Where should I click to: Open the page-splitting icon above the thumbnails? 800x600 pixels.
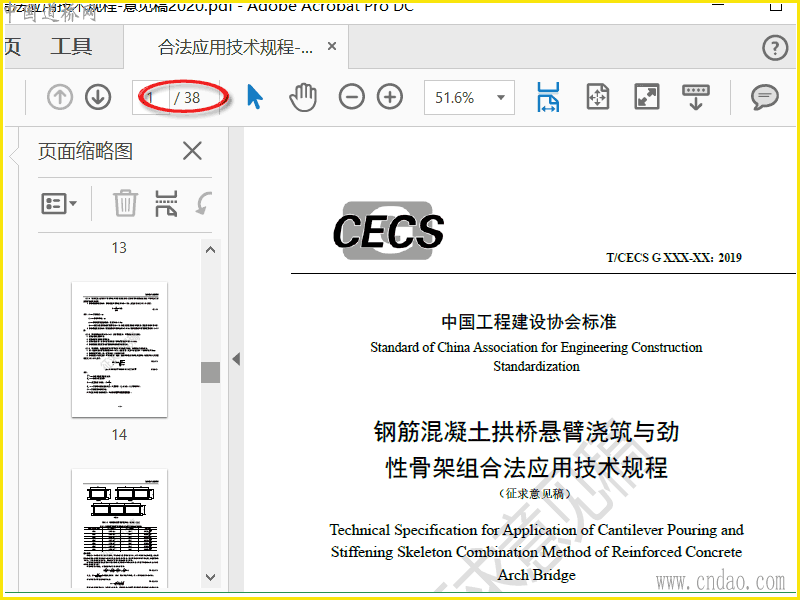[166, 203]
